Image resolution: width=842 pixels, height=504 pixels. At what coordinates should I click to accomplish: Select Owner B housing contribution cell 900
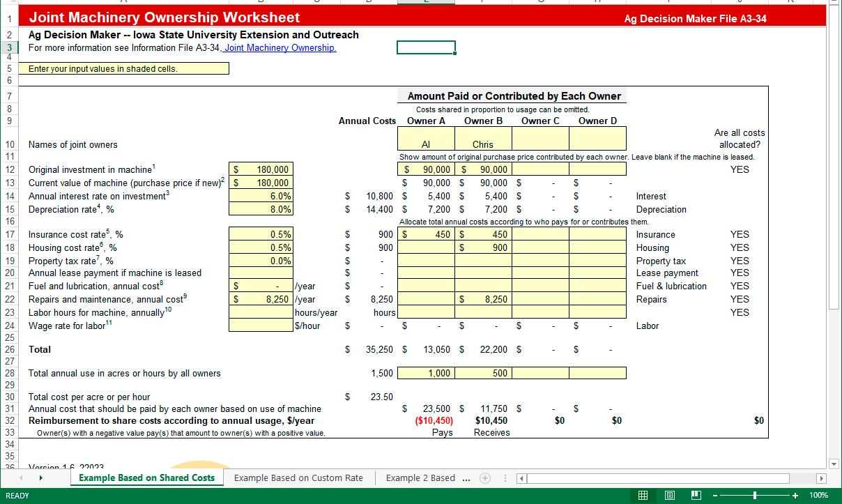[x=483, y=247]
